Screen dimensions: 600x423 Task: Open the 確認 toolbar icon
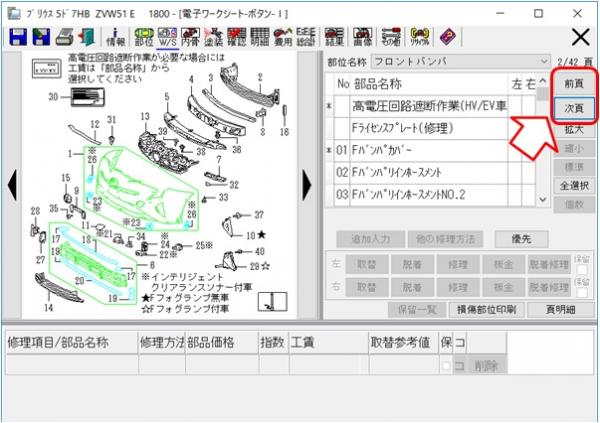(236, 37)
